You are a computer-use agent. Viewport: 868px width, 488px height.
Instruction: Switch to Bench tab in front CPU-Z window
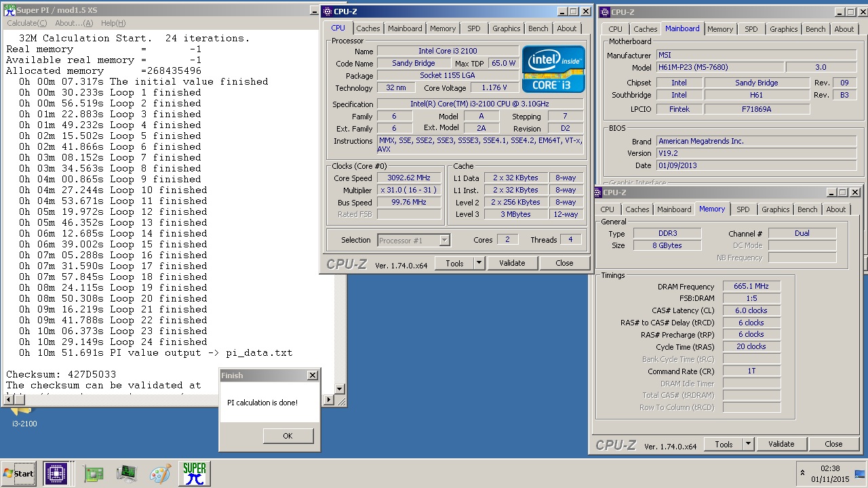(x=538, y=28)
